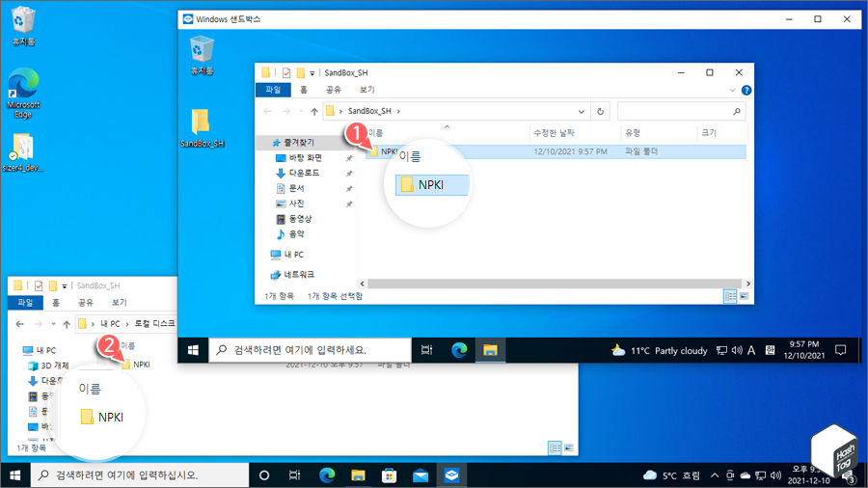Switch host Explorer to details view
This screenshot has height=488, width=868.
tap(555, 447)
